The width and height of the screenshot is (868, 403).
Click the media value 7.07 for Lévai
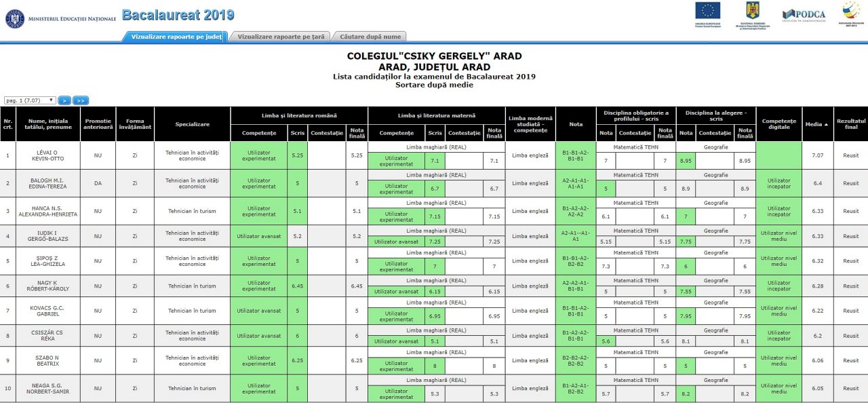click(x=817, y=155)
